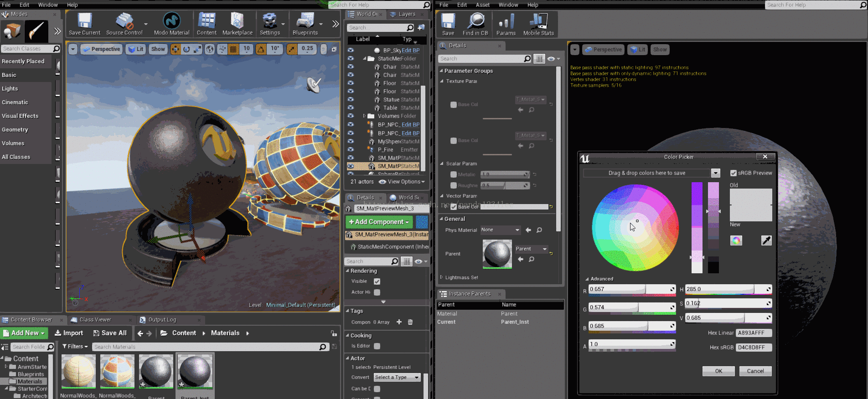The width and height of the screenshot is (868, 399).
Task: Open Source Control icon
Action: 124,24
